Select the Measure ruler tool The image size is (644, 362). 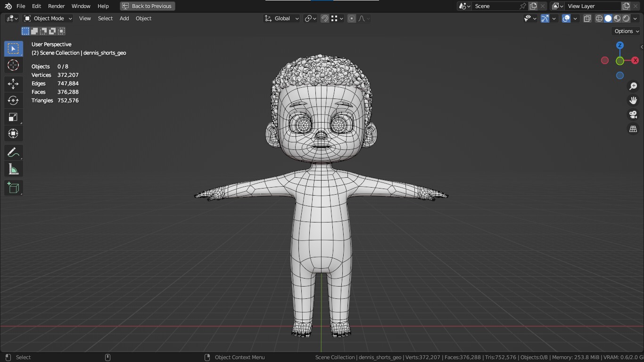coord(13,169)
